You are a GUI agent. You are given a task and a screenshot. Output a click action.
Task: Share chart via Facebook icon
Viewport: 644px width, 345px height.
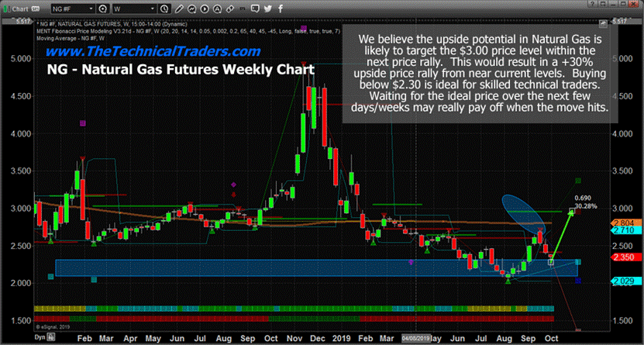coord(281,8)
